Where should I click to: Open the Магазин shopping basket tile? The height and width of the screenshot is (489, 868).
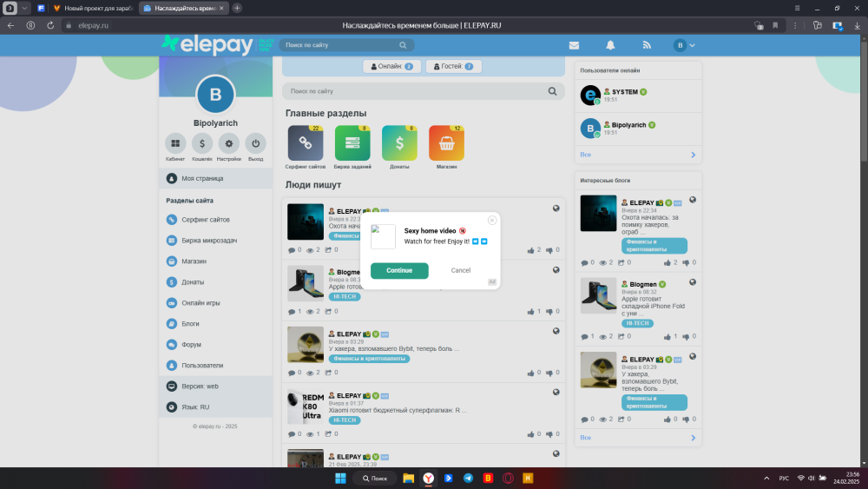click(x=446, y=143)
